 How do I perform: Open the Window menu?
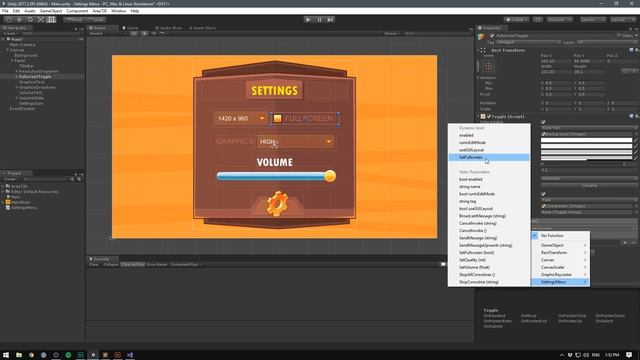click(118, 11)
